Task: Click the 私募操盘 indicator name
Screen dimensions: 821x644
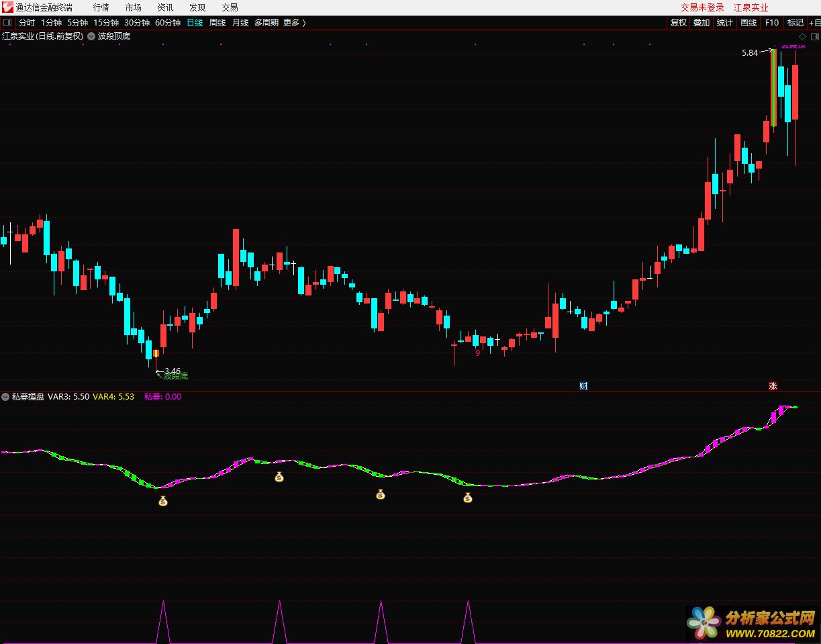Action: point(28,397)
